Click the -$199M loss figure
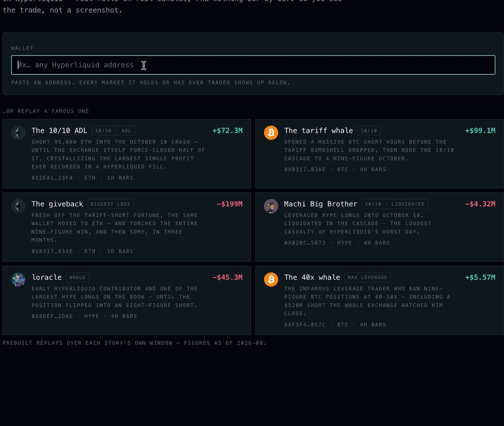Viewport: 504px width, 426px height. click(229, 204)
